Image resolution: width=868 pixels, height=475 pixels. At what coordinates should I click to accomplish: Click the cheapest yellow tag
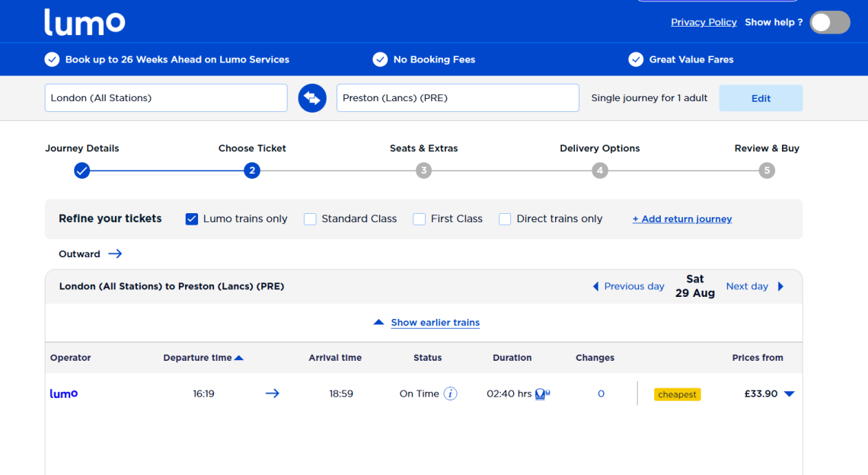[677, 394]
